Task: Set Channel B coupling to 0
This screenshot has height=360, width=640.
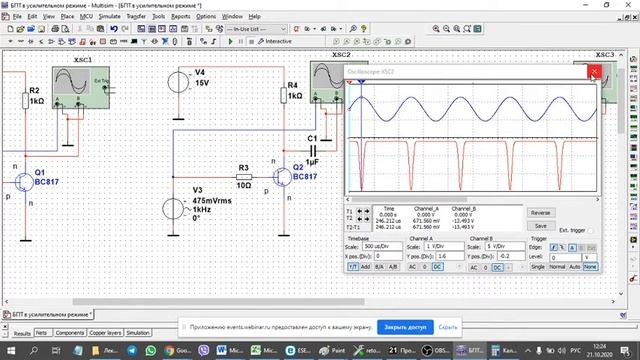Action: pyautogui.click(x=485, y=267)
